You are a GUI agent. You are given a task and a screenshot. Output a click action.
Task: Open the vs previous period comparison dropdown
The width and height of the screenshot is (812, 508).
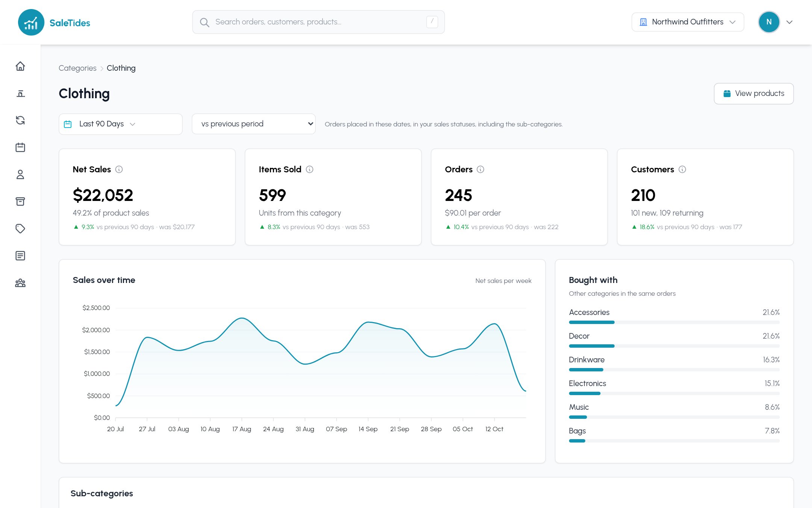point(254,124)
